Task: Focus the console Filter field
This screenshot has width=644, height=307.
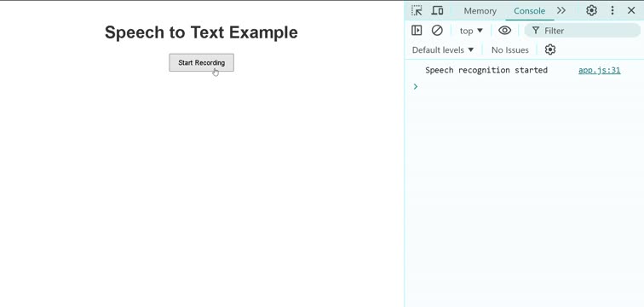Action: 583,31
